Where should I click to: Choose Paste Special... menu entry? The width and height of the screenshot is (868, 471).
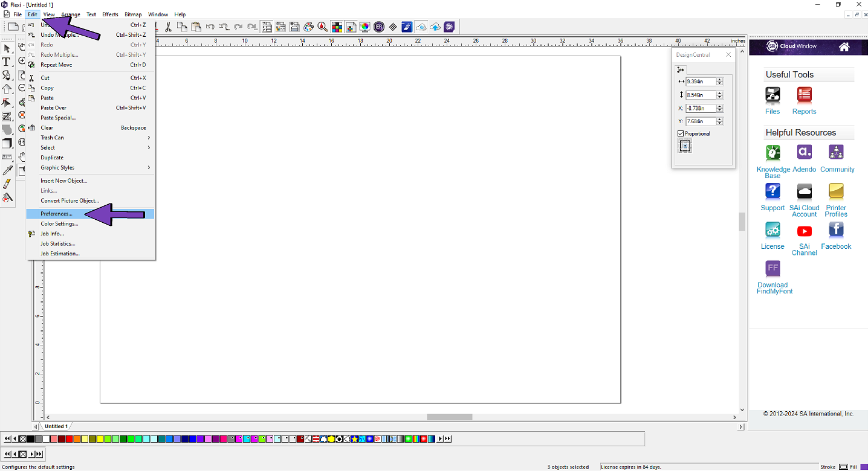coord(91,118)
